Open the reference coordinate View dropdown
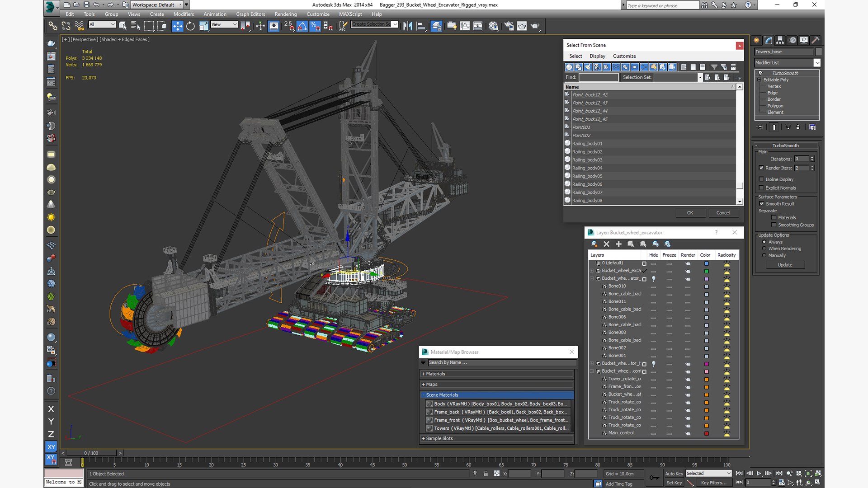This screenshot has width=868, height=488. pyautogui.click(x=224, y=24)
